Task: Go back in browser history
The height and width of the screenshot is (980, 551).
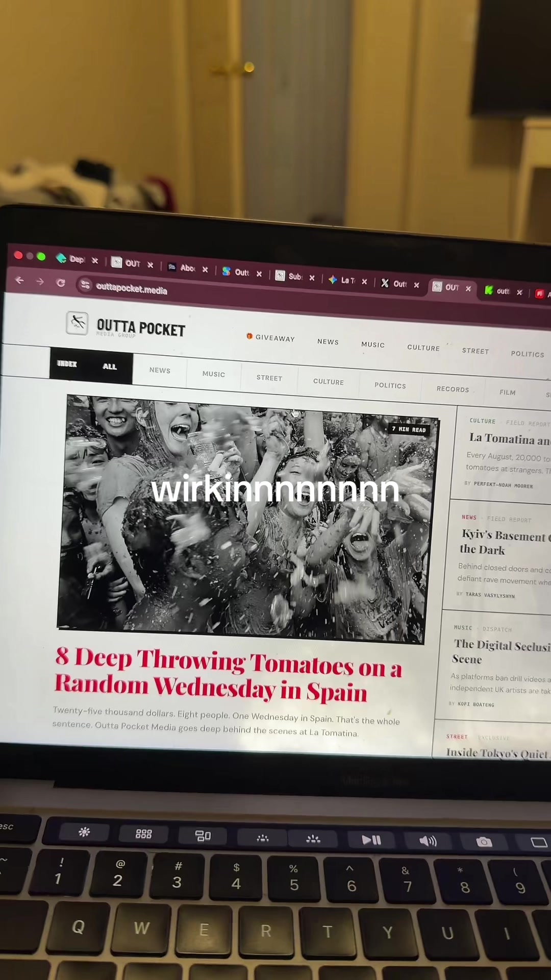Action: pos(19,280)
